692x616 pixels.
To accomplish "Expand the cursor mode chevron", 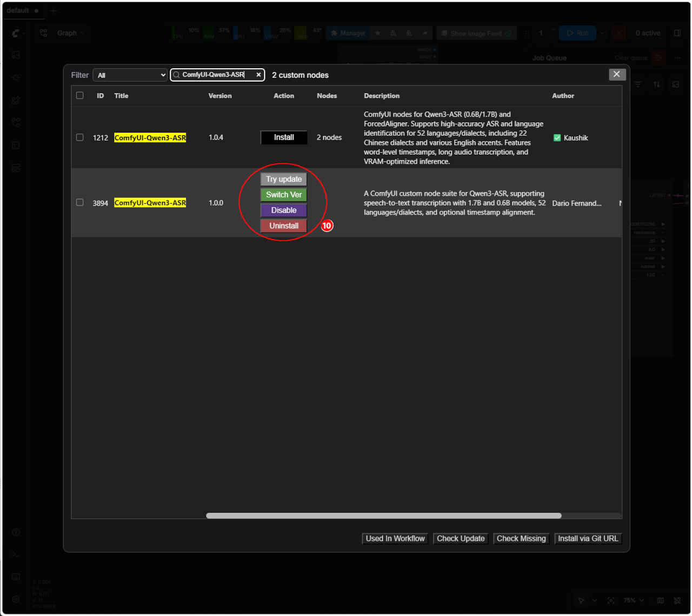I will pyautogui.click(x=595, y=600).
